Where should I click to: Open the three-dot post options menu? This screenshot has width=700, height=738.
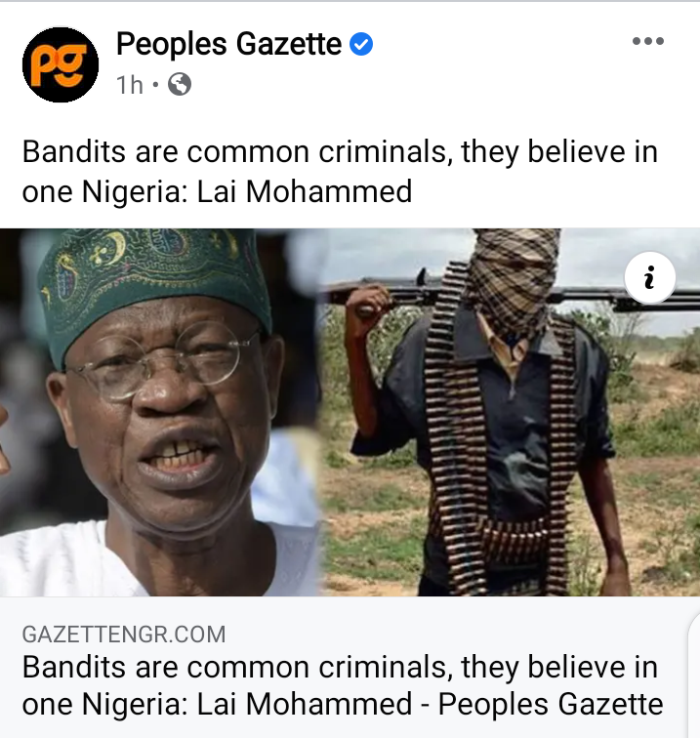point(647,41)
